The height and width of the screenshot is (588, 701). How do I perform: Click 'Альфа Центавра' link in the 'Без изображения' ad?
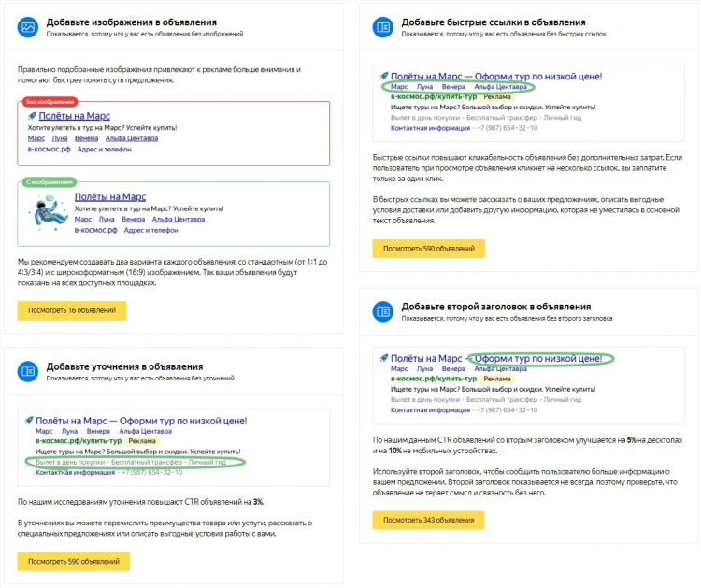[132, 138]
